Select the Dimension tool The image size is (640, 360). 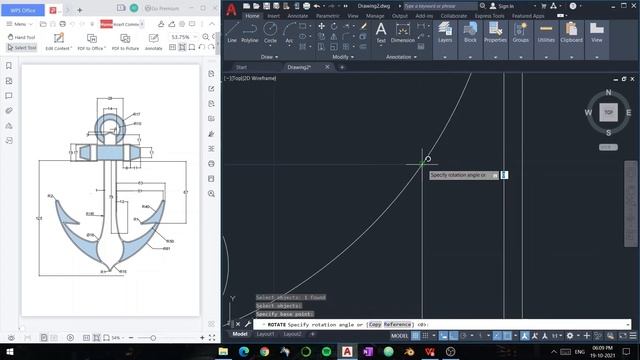coord(402,33)
